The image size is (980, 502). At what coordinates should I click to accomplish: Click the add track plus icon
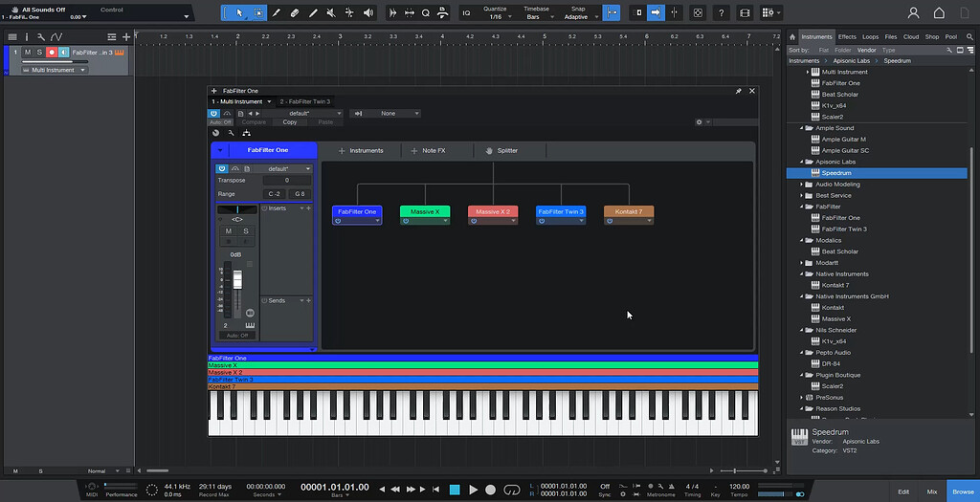click(x=126, y=37)
